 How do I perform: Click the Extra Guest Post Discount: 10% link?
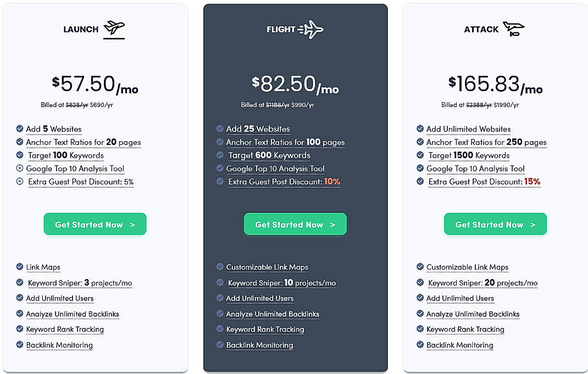click(x=284, y=182)
